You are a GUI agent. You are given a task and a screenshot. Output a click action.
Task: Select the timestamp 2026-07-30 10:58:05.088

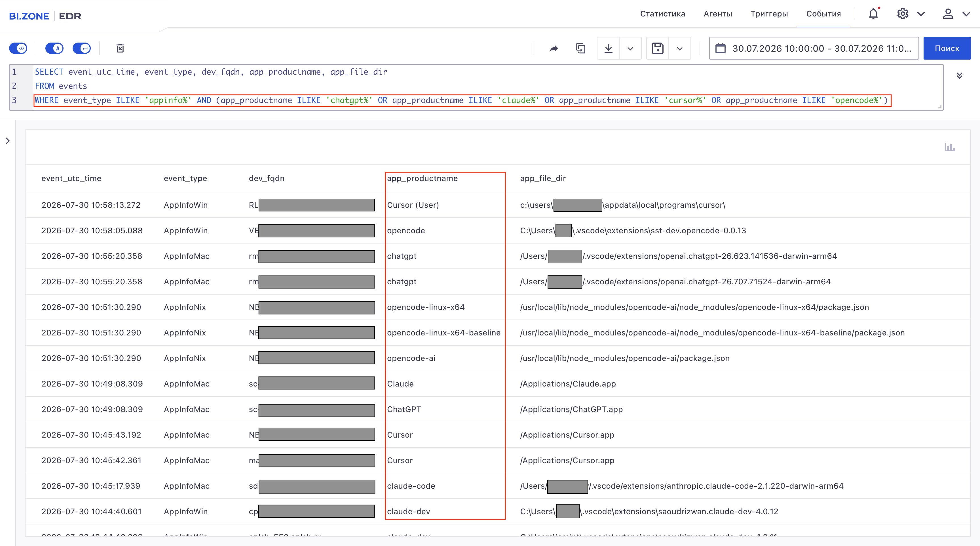coord(92,230)
